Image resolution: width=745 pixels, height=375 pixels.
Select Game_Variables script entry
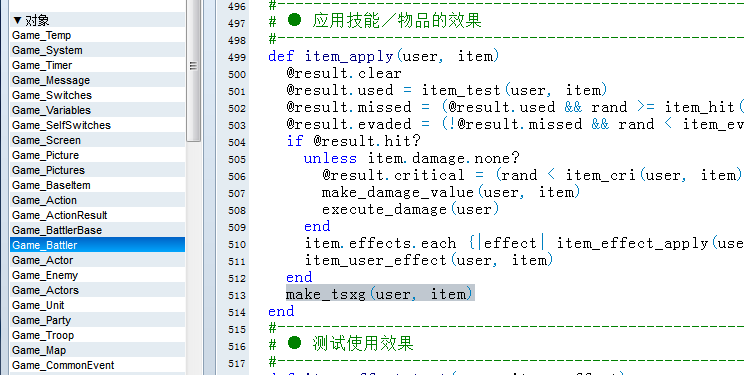click(x=97, y=110)
